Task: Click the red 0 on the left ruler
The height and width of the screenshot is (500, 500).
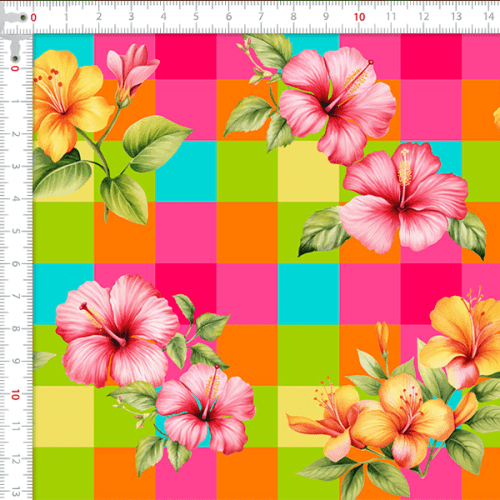Action: pos(15,68)
